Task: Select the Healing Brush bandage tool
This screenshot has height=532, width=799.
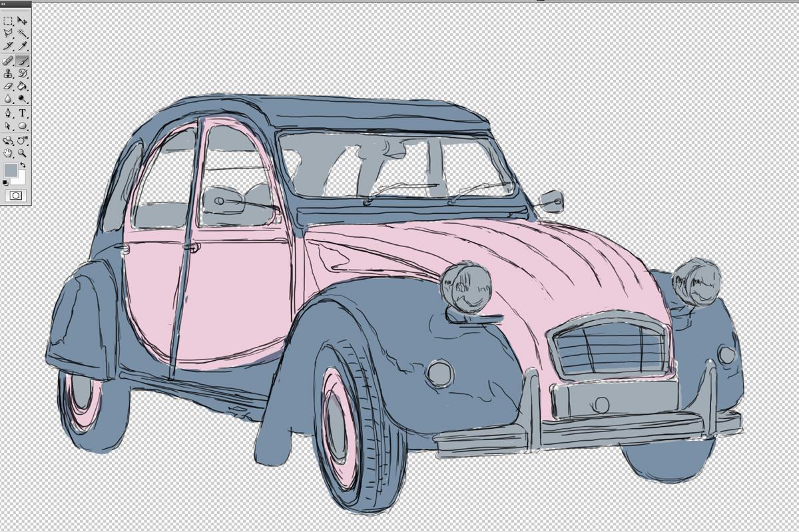Action: coord(8,61)
